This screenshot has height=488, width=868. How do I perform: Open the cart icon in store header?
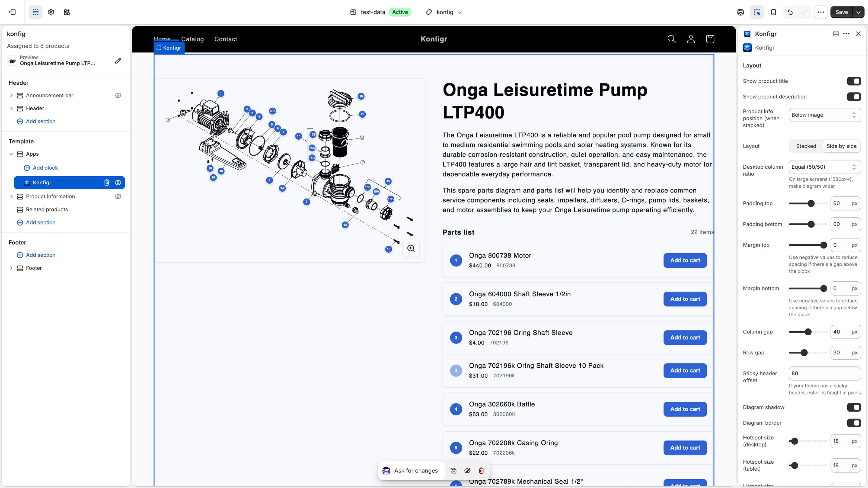coord(710,39)
